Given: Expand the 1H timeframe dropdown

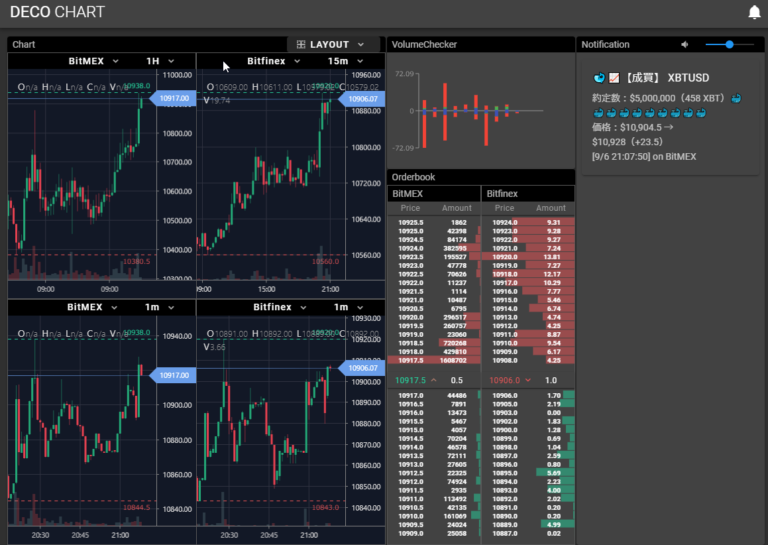Looking at the screenshot, I should click(x=159, y=61).
